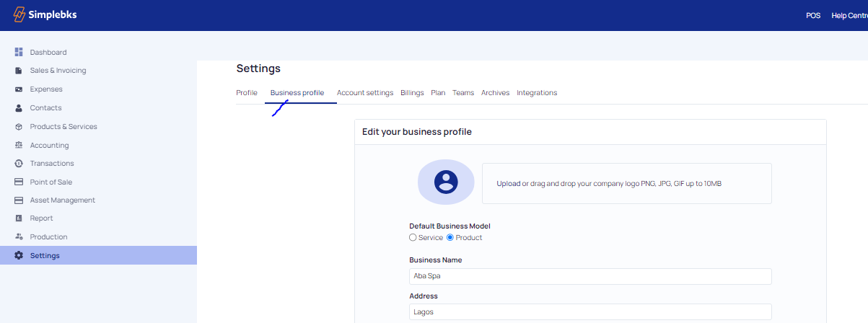Open Asset Management in the sidebar
Viewport: 868px width, 323px height.
click(x=62, y=200)
